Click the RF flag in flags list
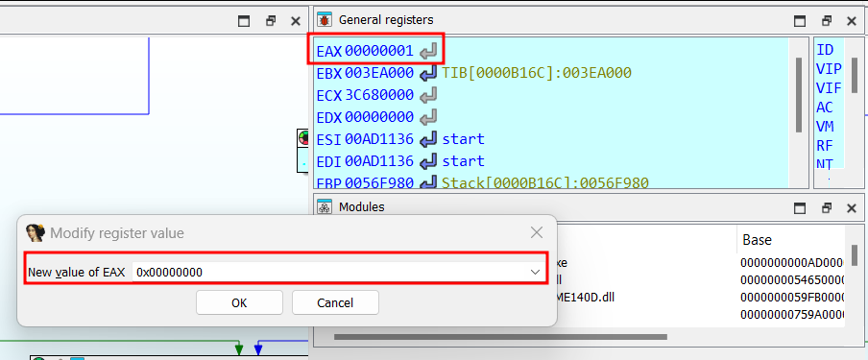The width and height of the screenshot is (868, 360). (825, 146)
